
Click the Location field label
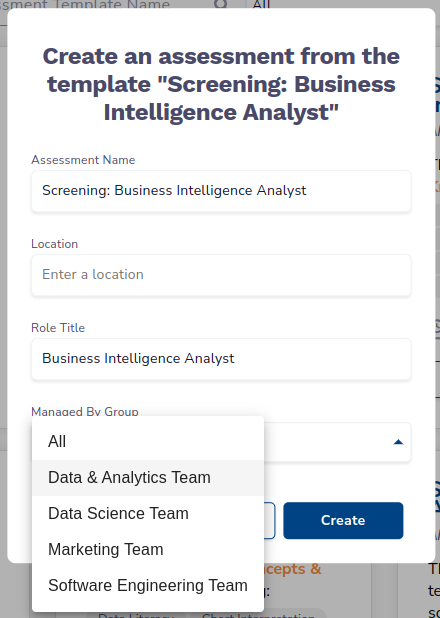(54, 244)
